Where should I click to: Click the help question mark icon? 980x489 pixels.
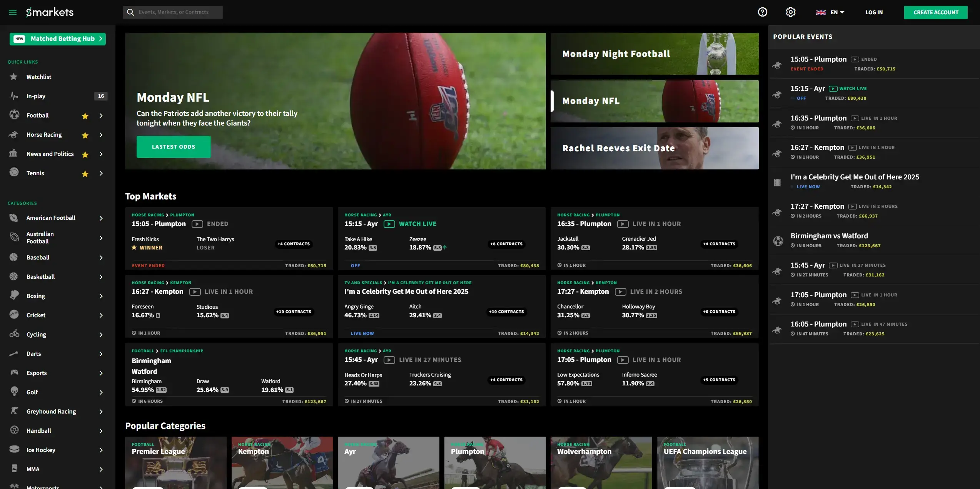point(762,12)
